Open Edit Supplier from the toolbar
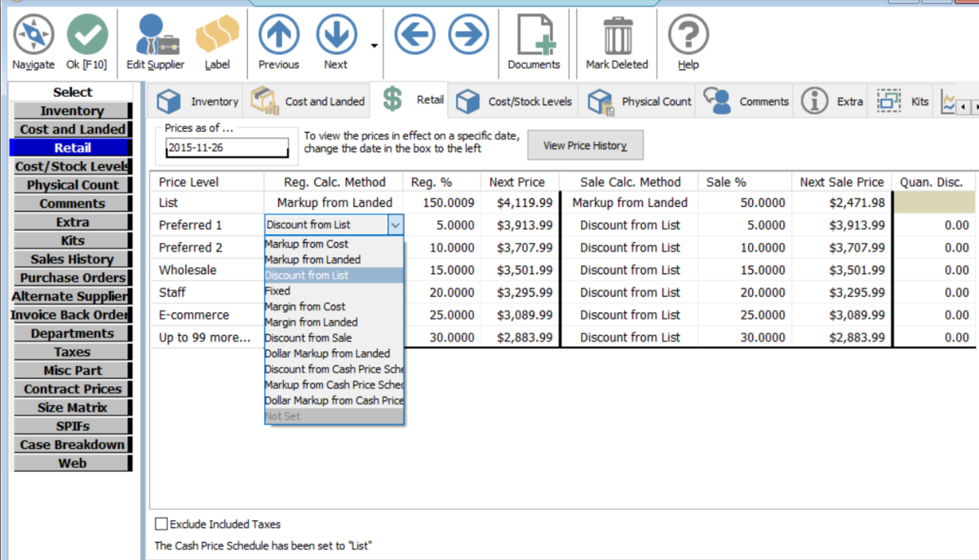The width and height of the screenshot is (979, 560). [x=155, y=35]
